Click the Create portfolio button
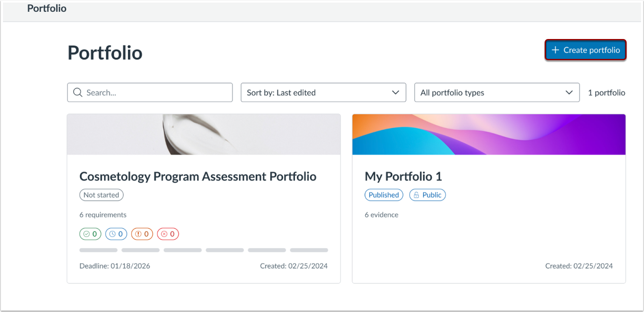This screenshot has height=312, width=644. [x=585, y=50]
